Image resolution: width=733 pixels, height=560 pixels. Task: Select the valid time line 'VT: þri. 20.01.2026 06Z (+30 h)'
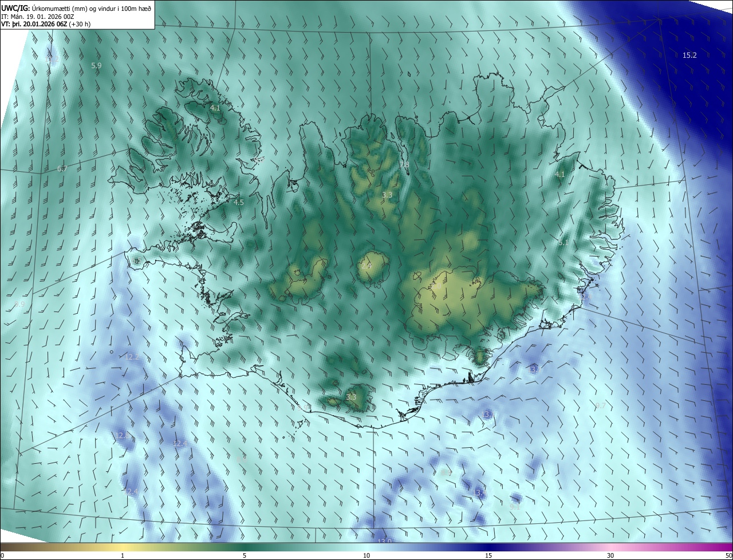46,24
